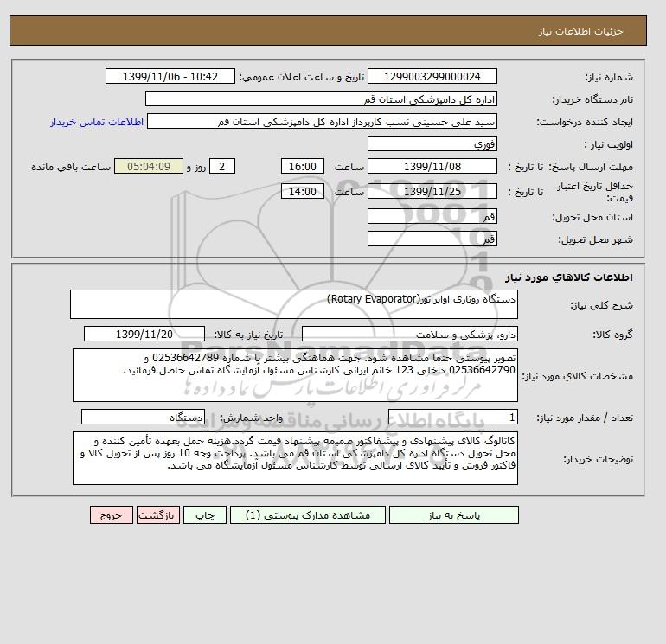This screenshot has width=666, height=644.
Task: Select the شماره نیاز field 1299003299000024
Action: click(432, 77)
